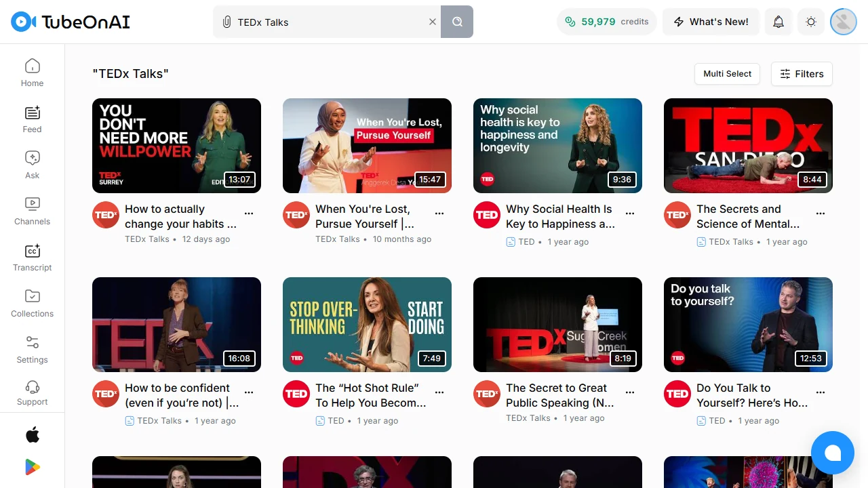Open Settings in the sidebar

pos(32,349)
